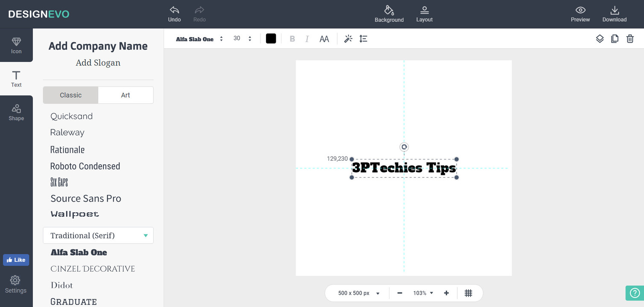The height and width of the screenshot is (307, 644).
Task: Open the layers stacking icon
Action: click(x=600, y=39)
